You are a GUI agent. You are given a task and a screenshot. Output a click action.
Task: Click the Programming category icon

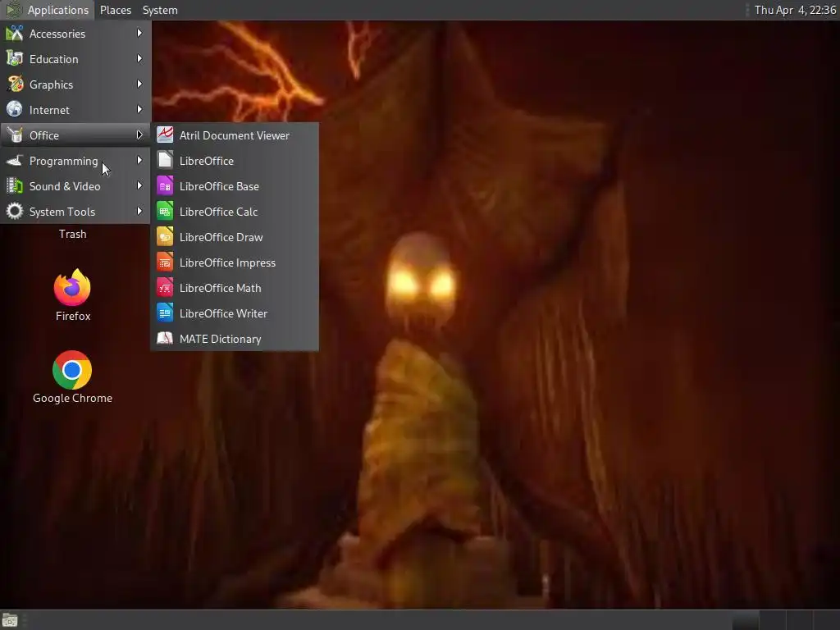15,161
